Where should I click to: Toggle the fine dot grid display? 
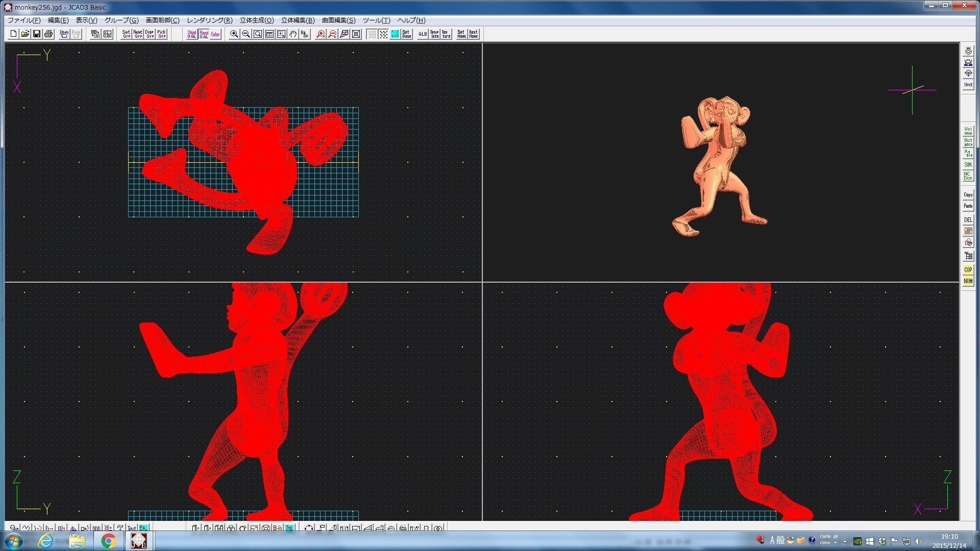[372, 34]
